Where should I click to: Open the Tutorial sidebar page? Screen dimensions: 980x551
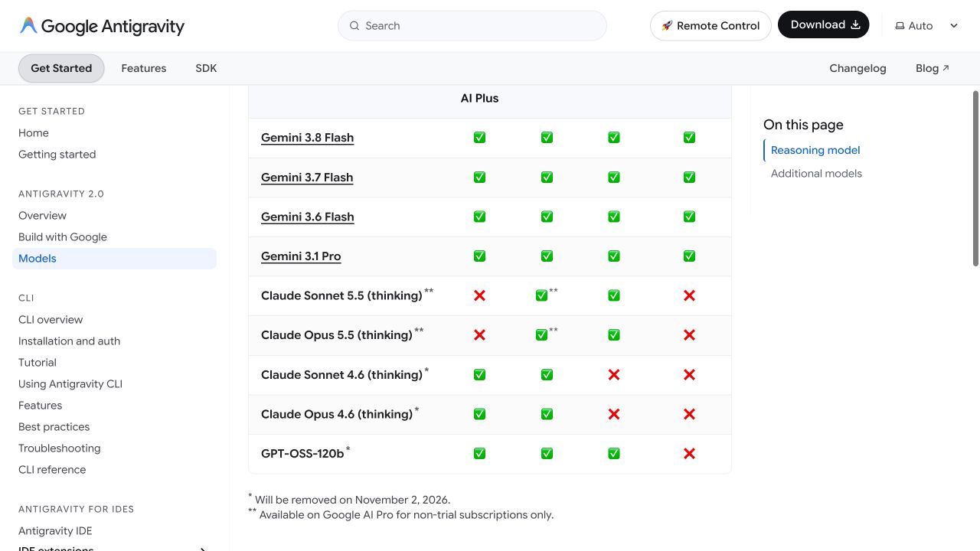tap(38, 363)
